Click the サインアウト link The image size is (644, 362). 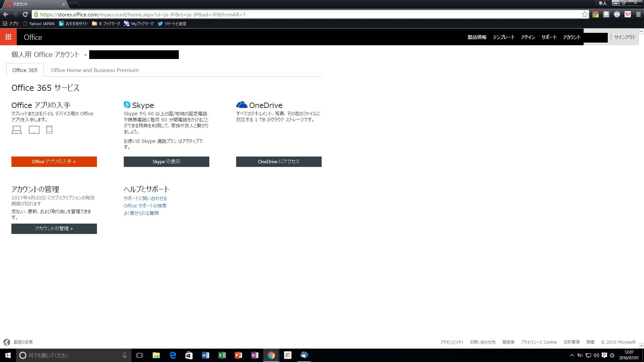pyautogui.click(x=625, y=37)
